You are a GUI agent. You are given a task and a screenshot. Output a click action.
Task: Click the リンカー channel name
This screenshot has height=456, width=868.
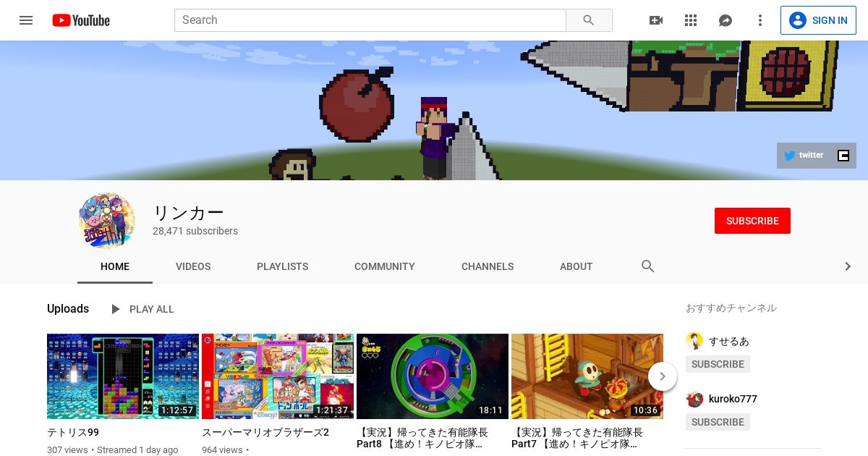189,212
